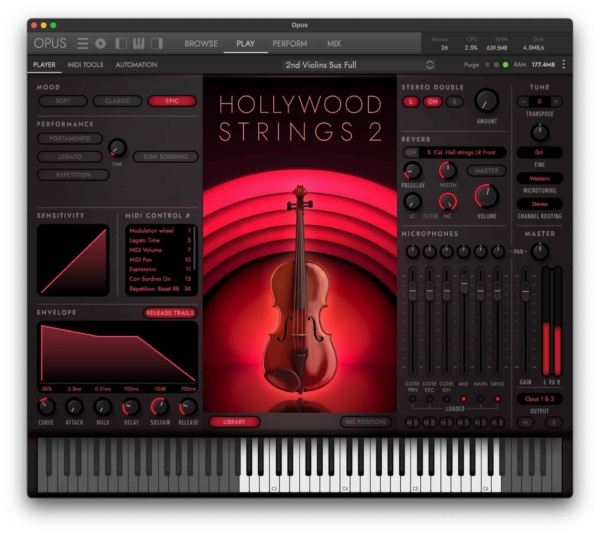Open the three-dot options menu
Image resolution: width=600 pixels, height=534 pixels.
pos(564,64)
